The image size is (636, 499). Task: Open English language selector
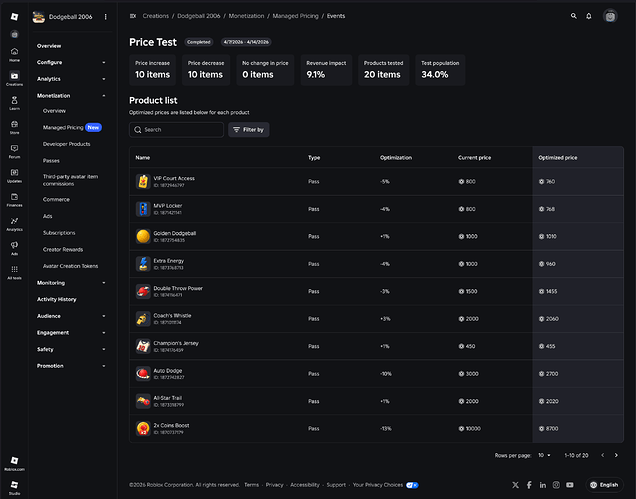[604, 485]
